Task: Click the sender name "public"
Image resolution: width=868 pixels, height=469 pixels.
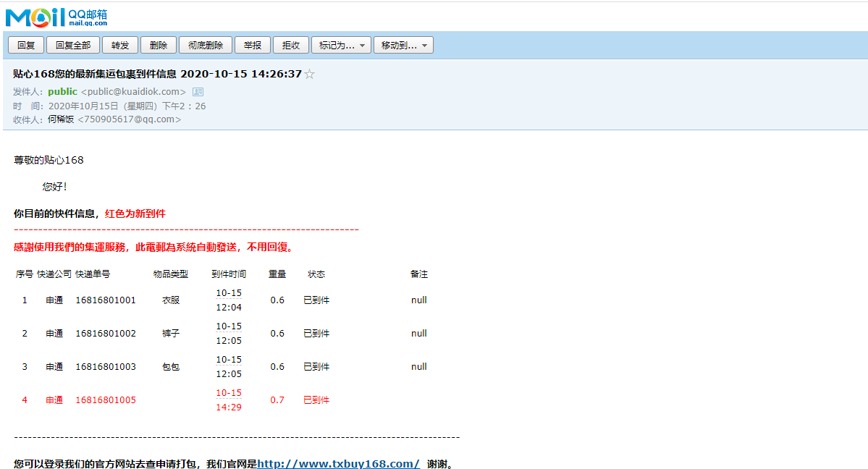Action: click(62, 92)
